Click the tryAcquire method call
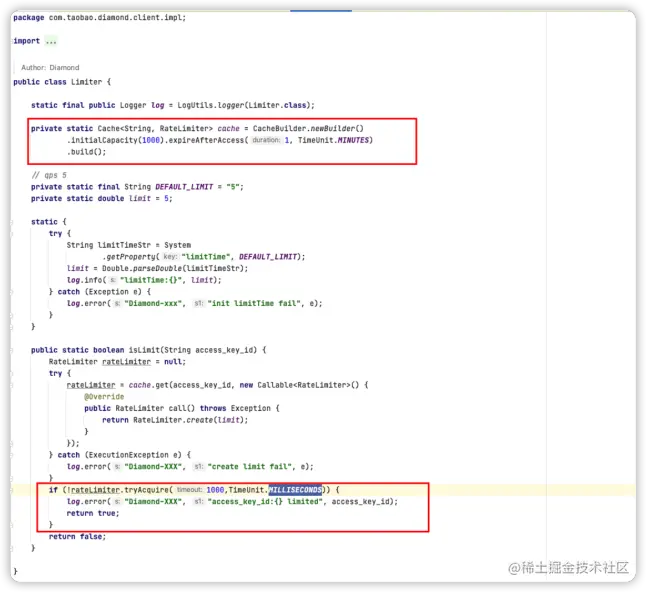The image size is (646, 592). pyautogui.click(x=146, y=490)
